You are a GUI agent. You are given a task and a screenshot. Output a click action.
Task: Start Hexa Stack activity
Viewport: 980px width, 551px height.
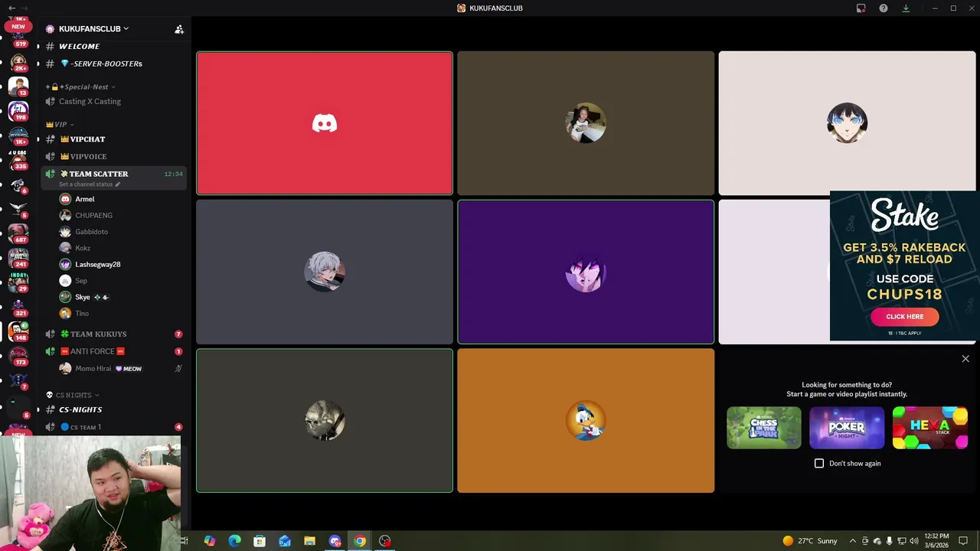929,428
